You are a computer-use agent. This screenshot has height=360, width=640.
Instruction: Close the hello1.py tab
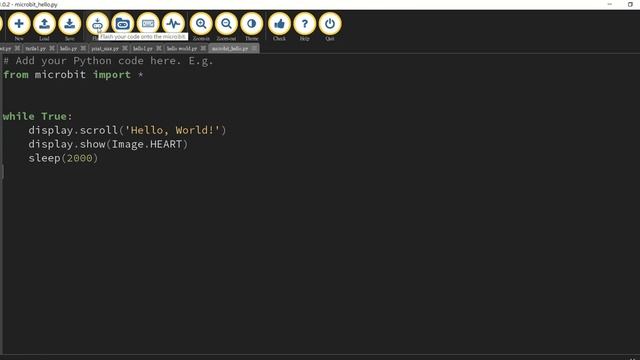point(159,48)
